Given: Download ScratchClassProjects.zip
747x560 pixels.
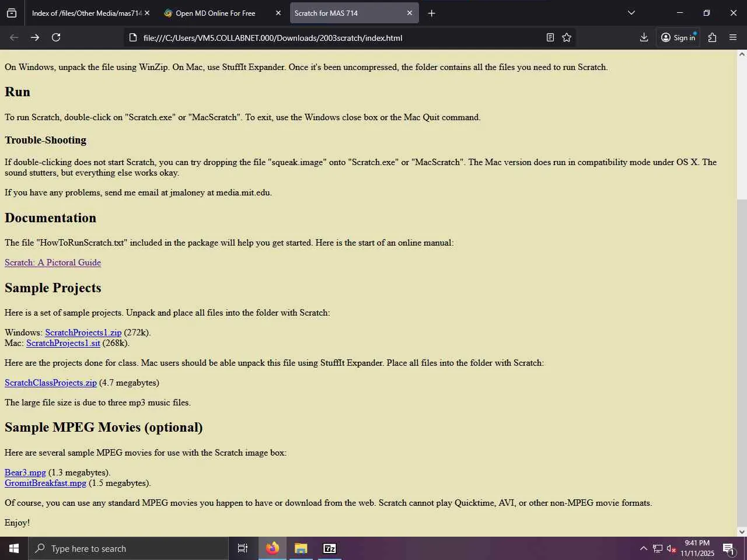Looking at the screenshot, I should (x=51, y=383).
